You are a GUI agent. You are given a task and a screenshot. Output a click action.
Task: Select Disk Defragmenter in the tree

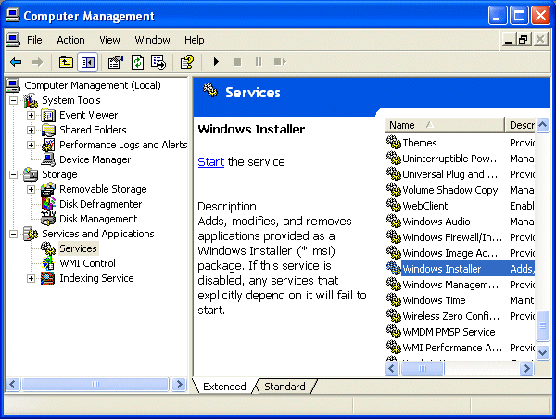[x=101, y=204]
